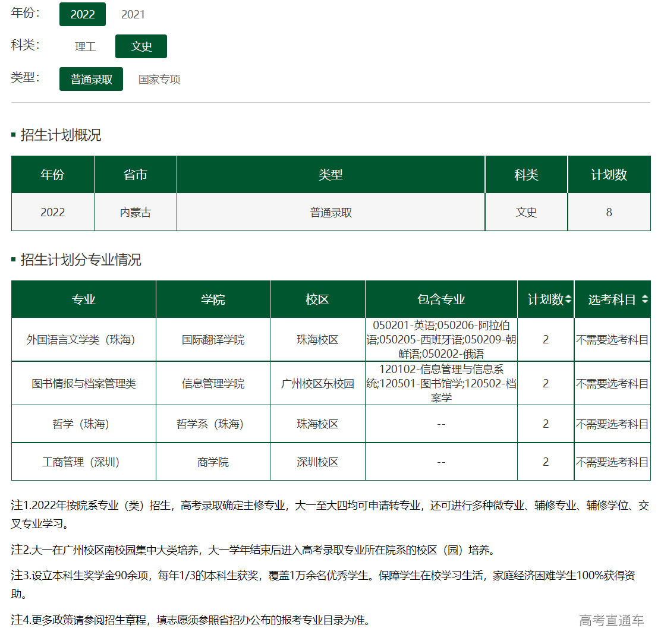Sort table by 计划数 column
This screenshot has height=644, width=661.
[x=546, y=299]
